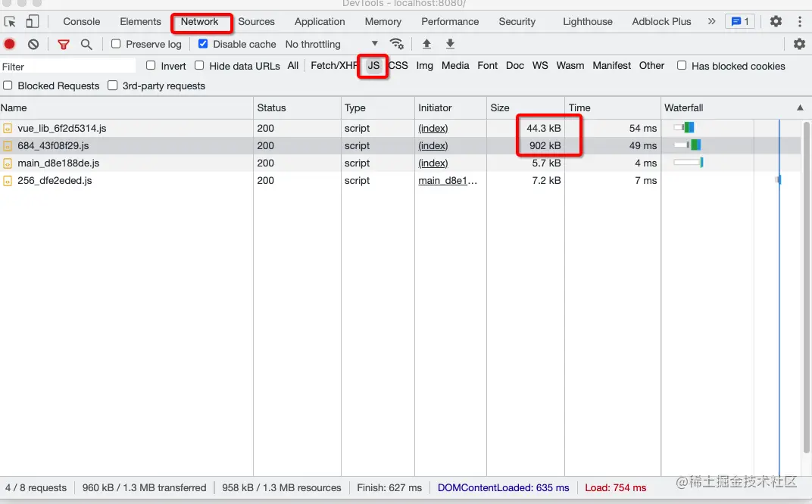Viewport: 812px width, 504px height.
Task: Select the inspect element picker icon
Action: pos(10,22)
